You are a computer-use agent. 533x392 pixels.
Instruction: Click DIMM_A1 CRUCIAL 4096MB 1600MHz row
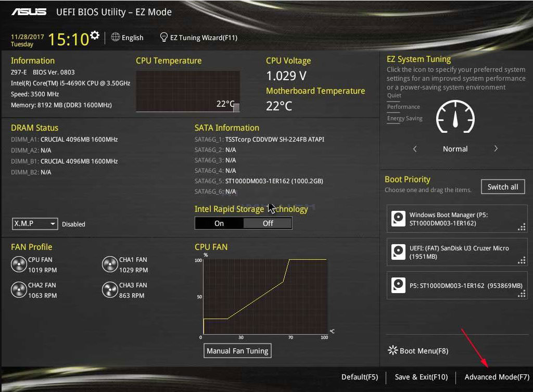[64, 140]
